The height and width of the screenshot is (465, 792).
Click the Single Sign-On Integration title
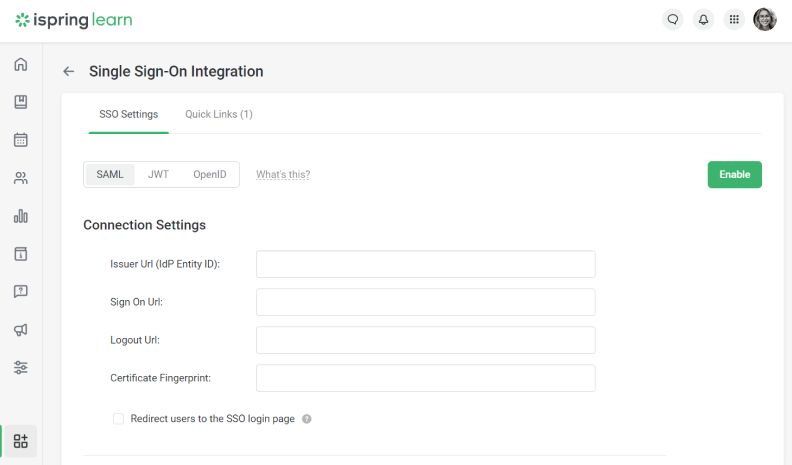(176, 72)
